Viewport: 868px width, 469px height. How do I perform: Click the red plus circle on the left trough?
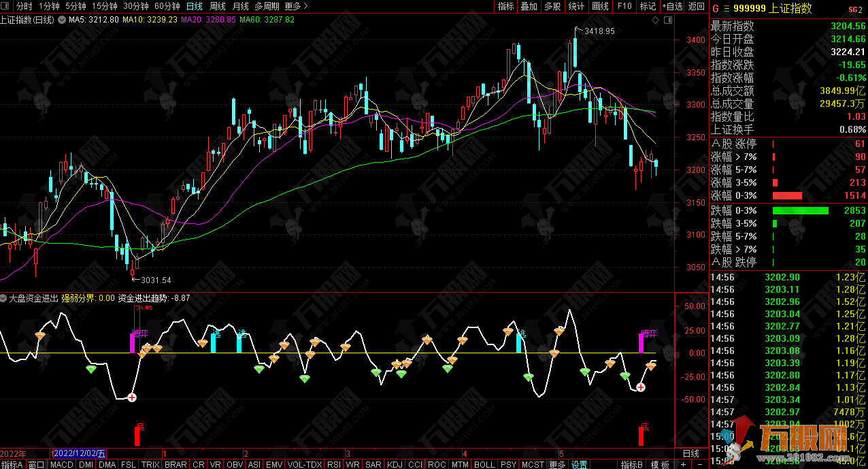133,397
